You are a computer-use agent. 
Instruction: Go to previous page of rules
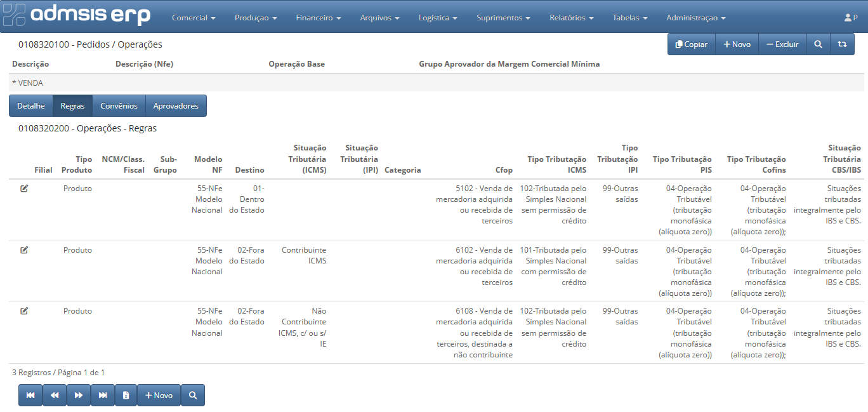[55, 395]
